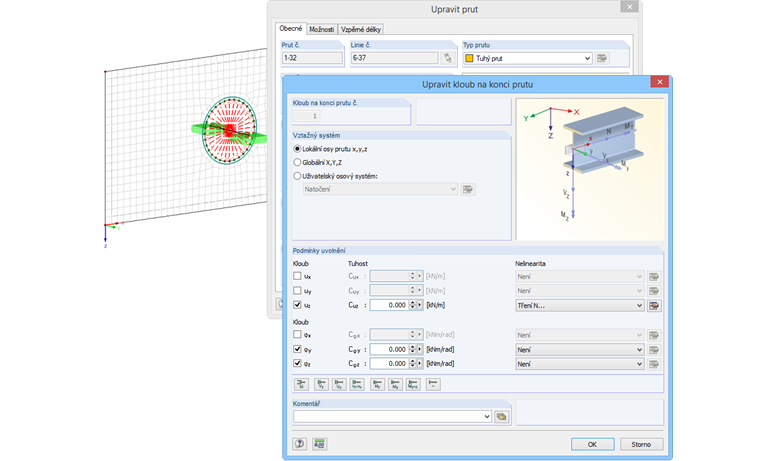Screen dimensions: 760x461
Task: Switch to the Možnosti tab
Action: click(x=321, y=29)
